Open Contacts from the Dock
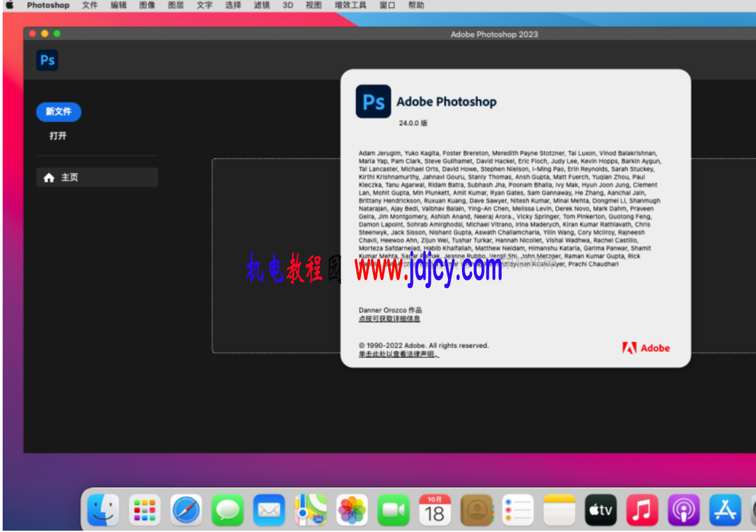 (477, 510)
